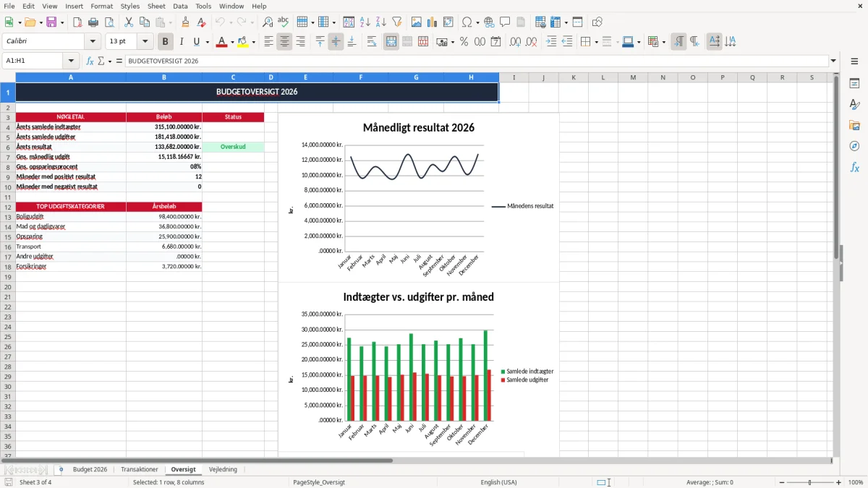Open sidebar Navigator compass icon
This screenshot has height=488, width=868.
coord(854,146)
